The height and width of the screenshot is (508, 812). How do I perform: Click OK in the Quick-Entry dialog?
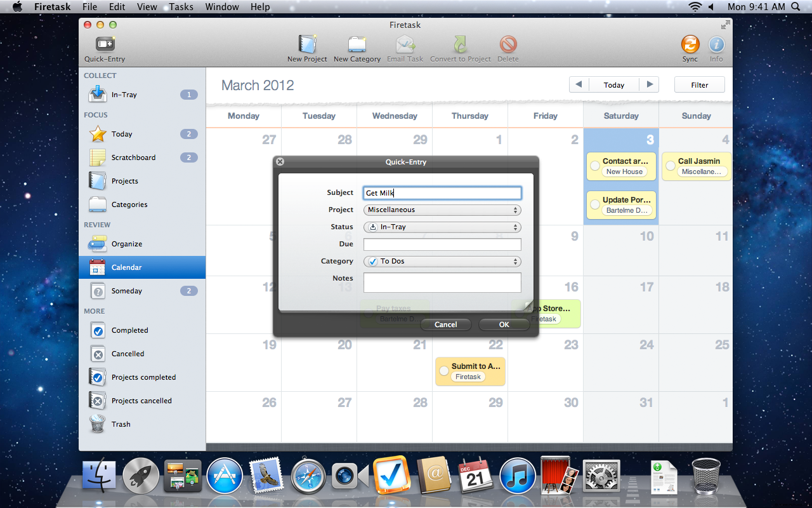click(504, 324)
